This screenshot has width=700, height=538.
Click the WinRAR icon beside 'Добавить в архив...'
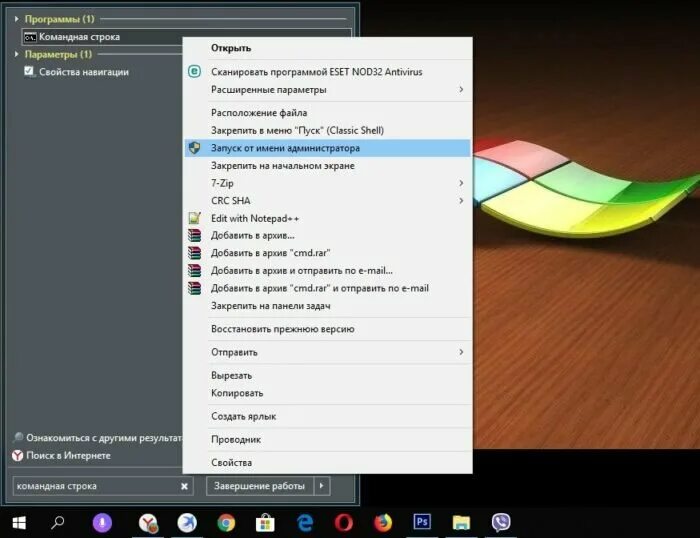tap(194, 235)
